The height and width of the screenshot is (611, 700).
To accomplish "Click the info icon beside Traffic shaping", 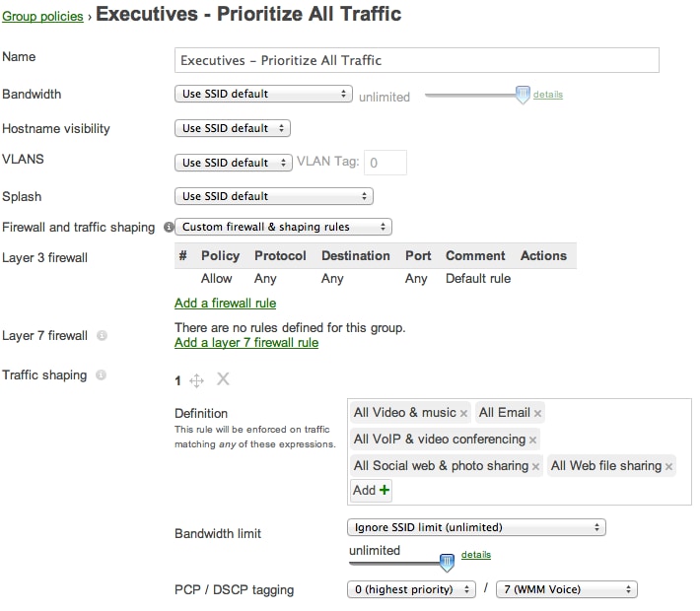I will [102, 374].
